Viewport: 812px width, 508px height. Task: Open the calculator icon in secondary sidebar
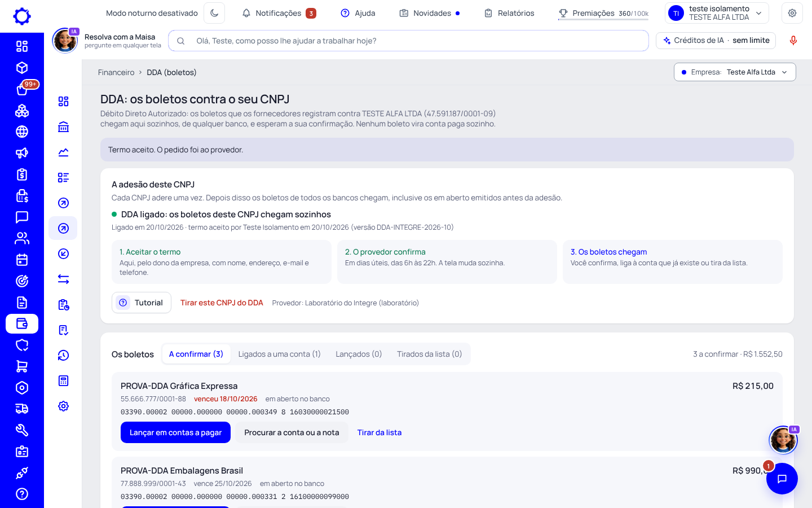click(x=64, y=380)
